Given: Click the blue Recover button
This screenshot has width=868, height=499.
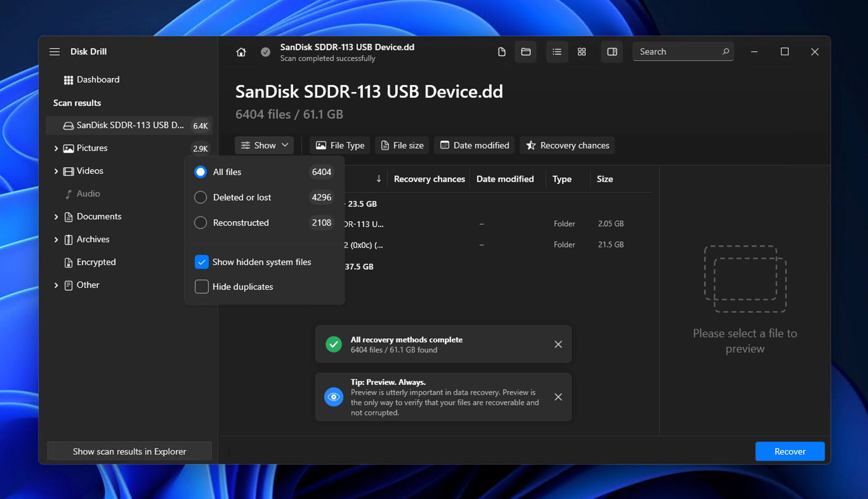Looking at the screenshot, I should (790, 451).
